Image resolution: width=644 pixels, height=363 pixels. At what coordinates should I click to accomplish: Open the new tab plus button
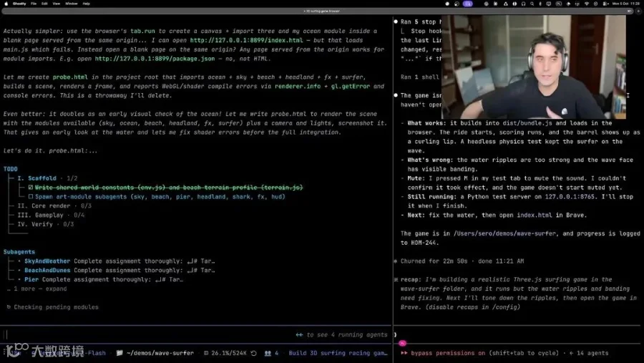click(x=639, y=11)
